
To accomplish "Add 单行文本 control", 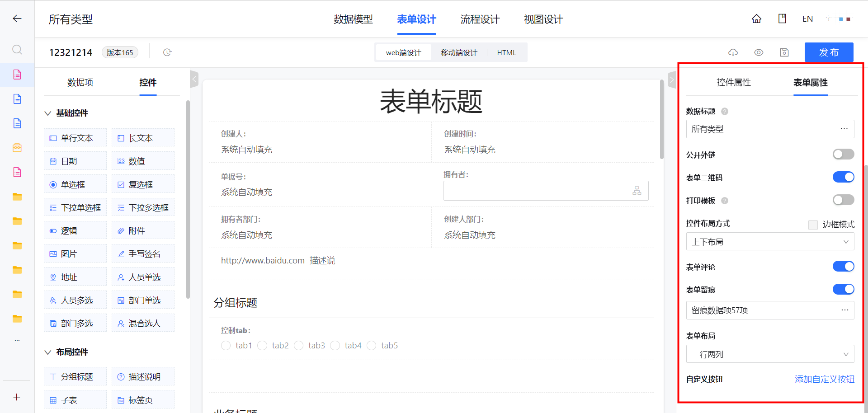I will pos(75,138).
